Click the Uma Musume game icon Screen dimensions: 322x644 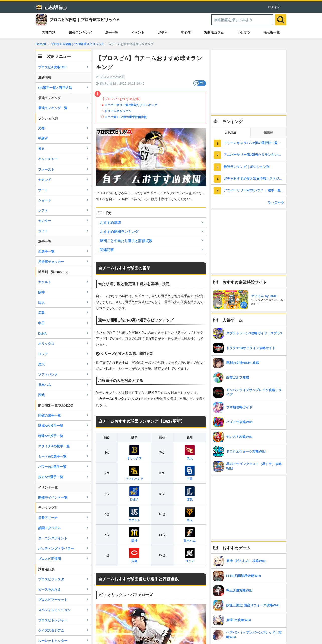point(218,407)
